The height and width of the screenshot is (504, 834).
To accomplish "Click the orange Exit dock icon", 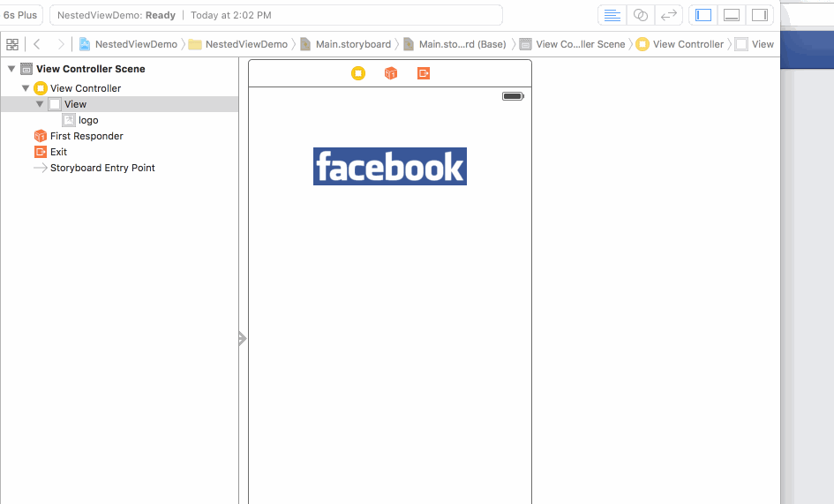I will tap(424, 73).
